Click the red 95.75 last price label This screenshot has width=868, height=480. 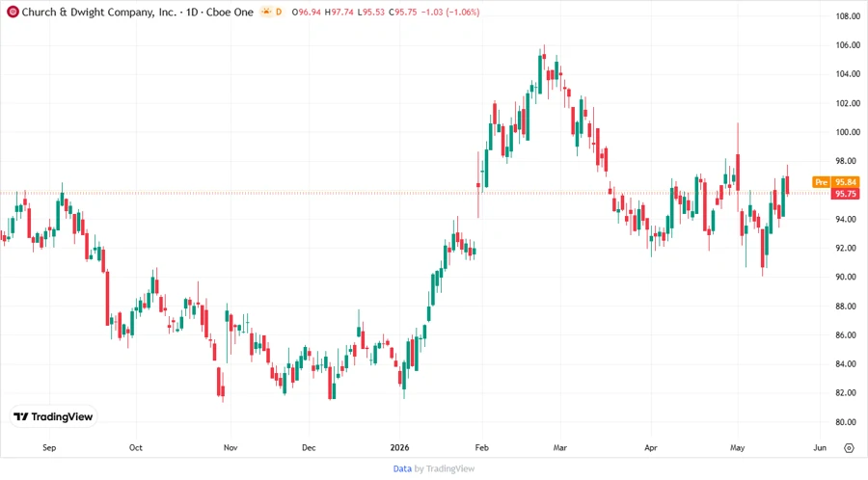[845, 194]
